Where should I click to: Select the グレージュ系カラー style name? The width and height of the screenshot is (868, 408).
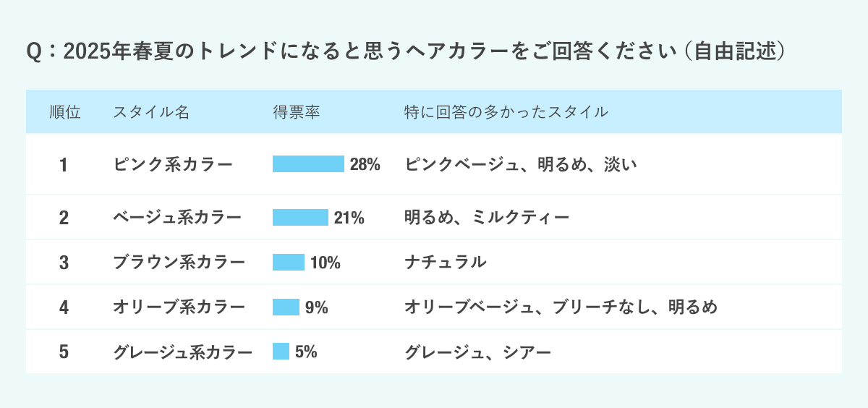pyautogui.click(x=182, y=352)
